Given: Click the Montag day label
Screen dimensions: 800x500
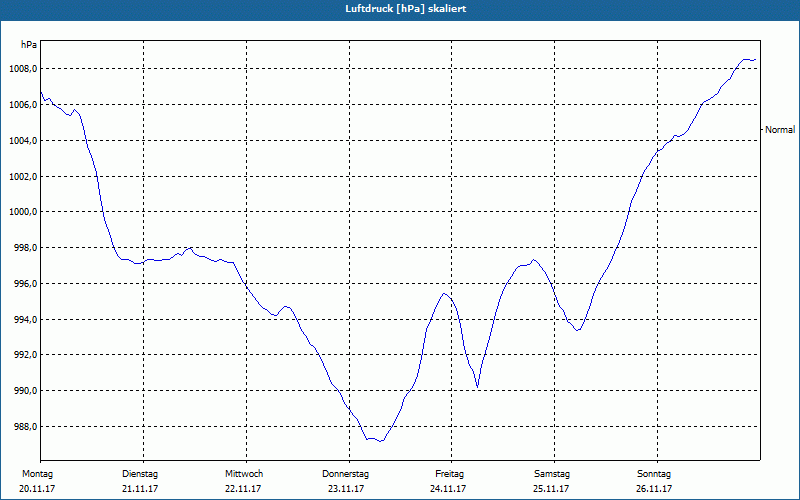Looking at the screenshot, I should coord(37,474).
